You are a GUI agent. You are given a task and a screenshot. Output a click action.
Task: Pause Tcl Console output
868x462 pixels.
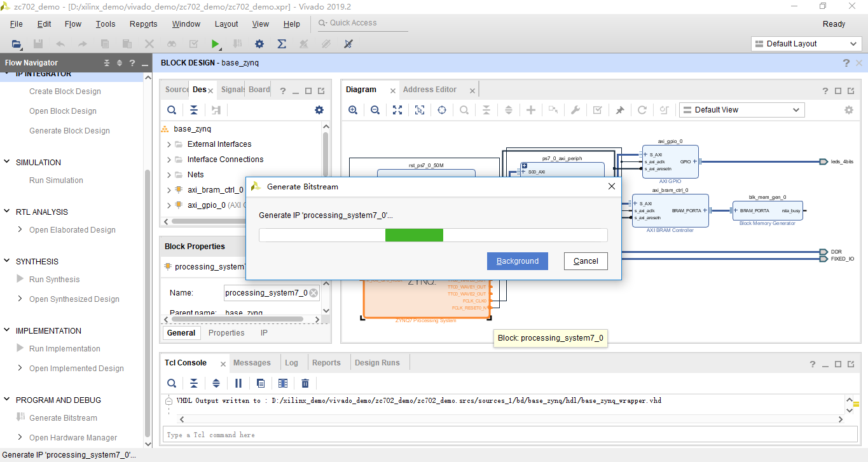click(x=238, y=383)
